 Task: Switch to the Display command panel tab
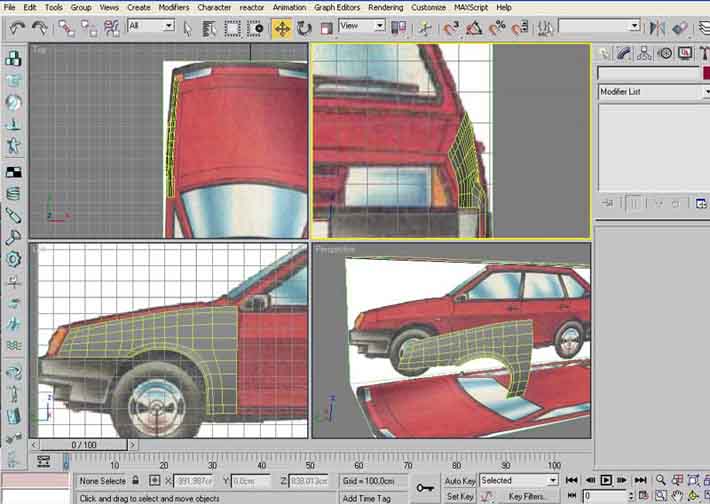tap(685, 53)
